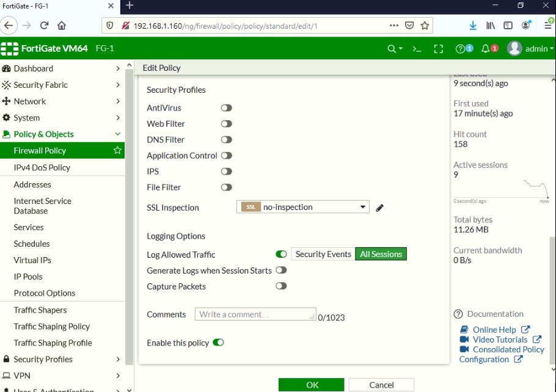The width and height of the screenshot is (556, 392).
Task: Open the browser Downloads icon
Action: point(472,26)
